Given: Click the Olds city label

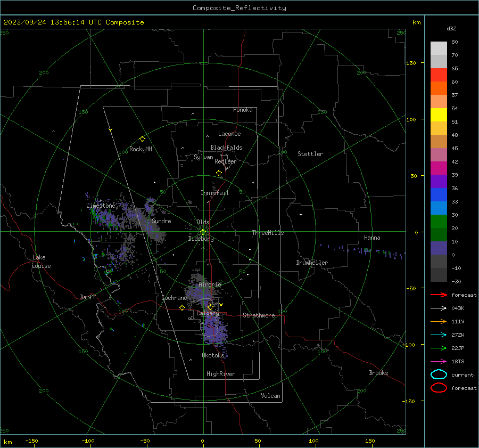Looking at the screenshot, I should [203, 222].
